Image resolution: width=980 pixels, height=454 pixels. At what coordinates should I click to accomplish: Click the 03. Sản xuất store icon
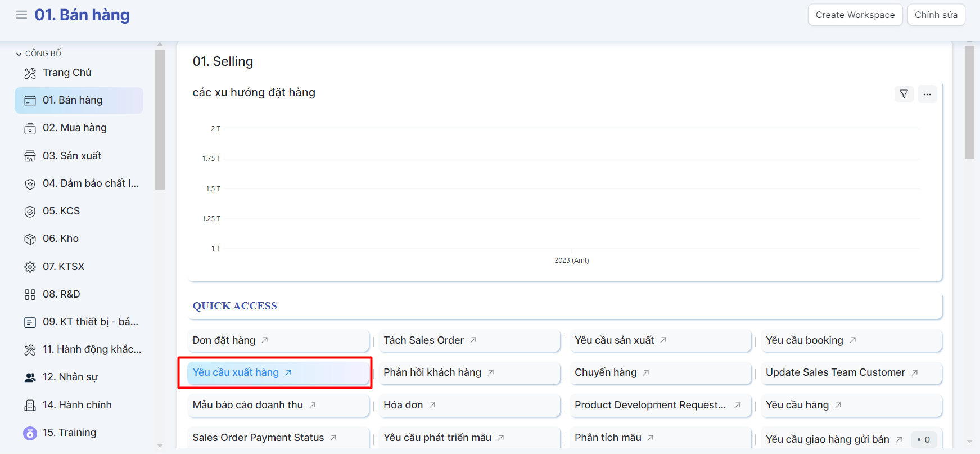click(x=30, y=156)
